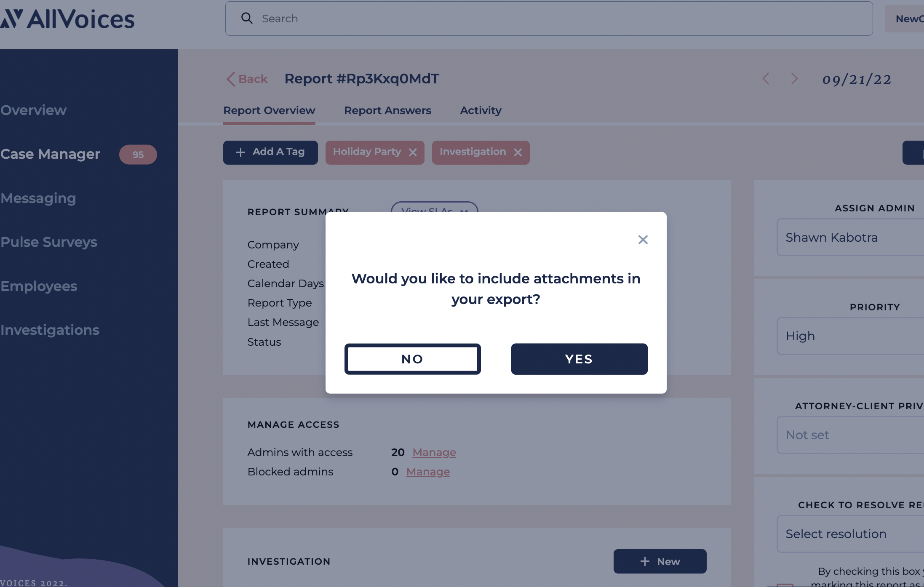The image size is (924, 587).
Task: Switch to the Report Answers tab
Action: (387, 110)
